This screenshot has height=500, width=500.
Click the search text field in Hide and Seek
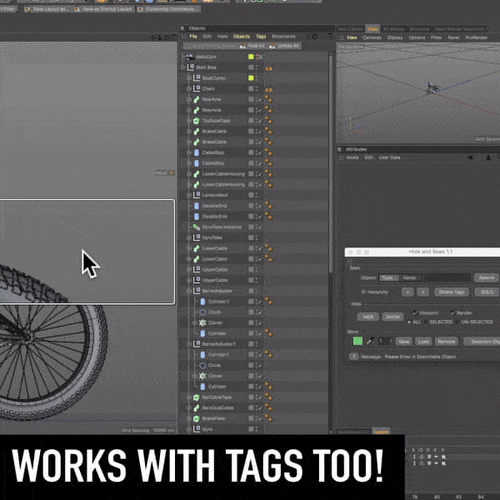(447, 278)
